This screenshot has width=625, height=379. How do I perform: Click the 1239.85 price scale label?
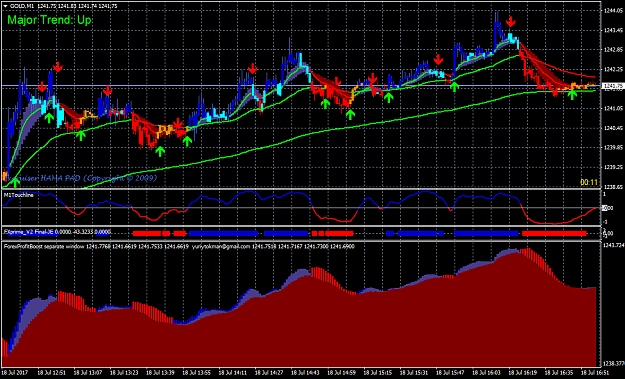(x=613, y=147)
